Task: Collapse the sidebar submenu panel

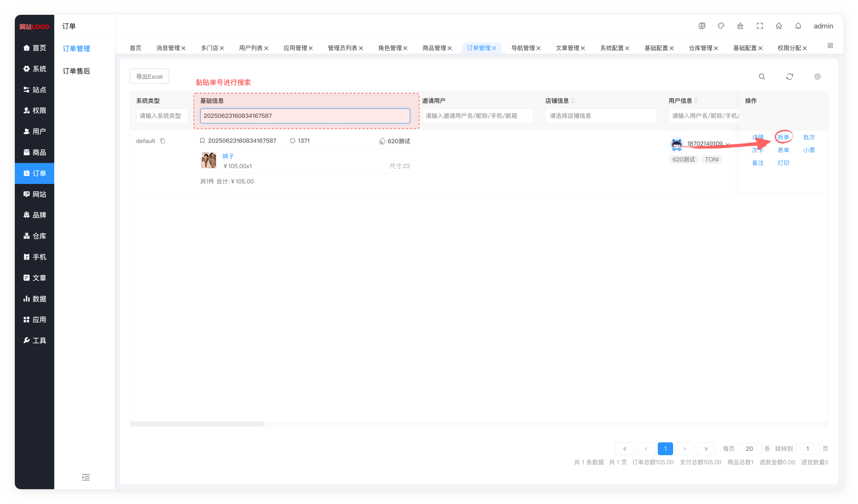Action: point(85,477)
